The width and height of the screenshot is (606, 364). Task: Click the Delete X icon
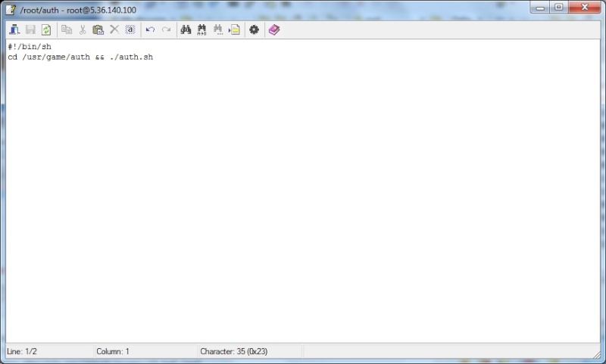click(114, 30)
